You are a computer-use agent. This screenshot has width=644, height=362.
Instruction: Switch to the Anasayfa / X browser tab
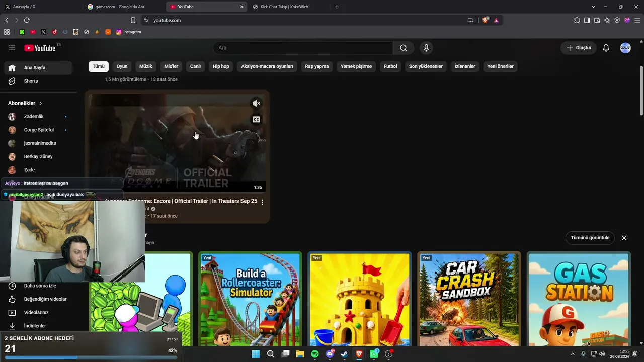[41, 7]
